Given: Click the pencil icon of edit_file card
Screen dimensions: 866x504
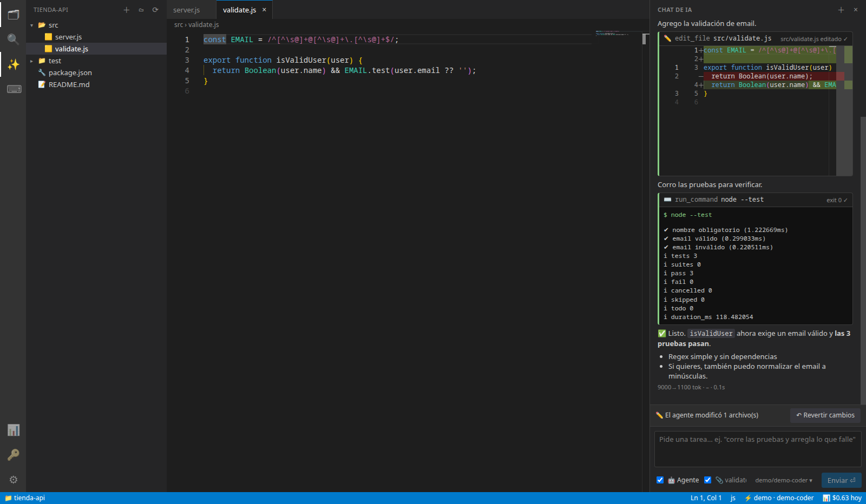Looking at the screenshot, I should pyautogui.click(x=667, y=38).
